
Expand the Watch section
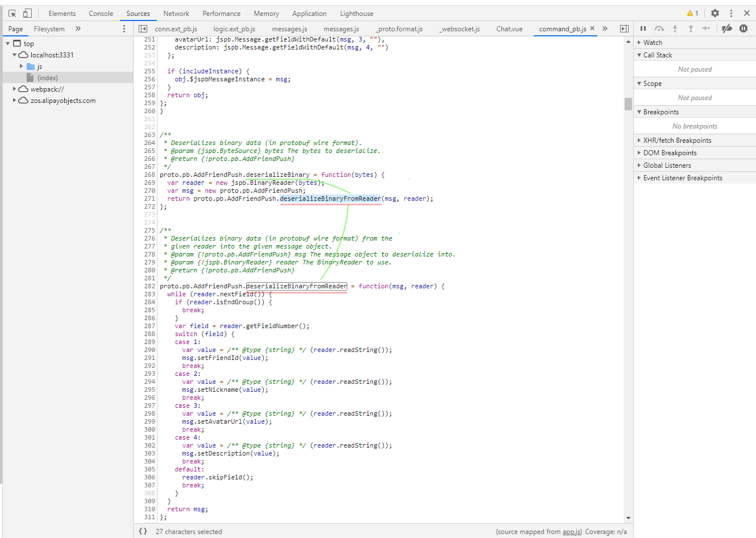[695, 43]
